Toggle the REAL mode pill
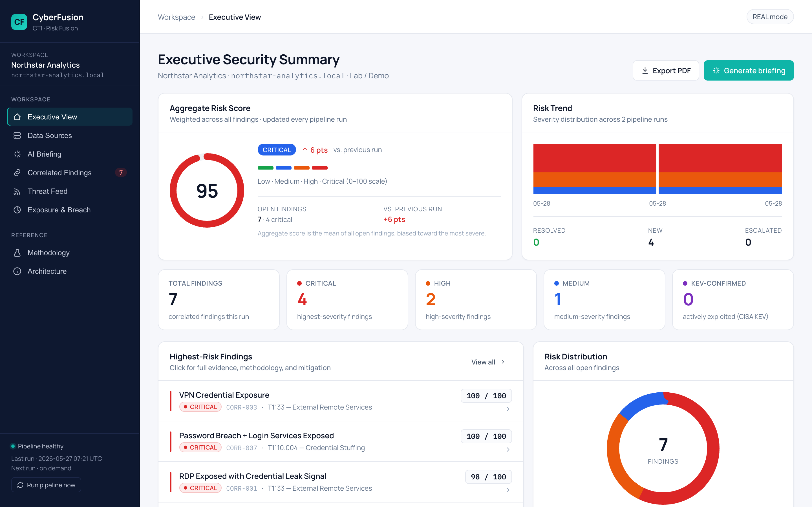812x507 pixels. pos(770,17)
